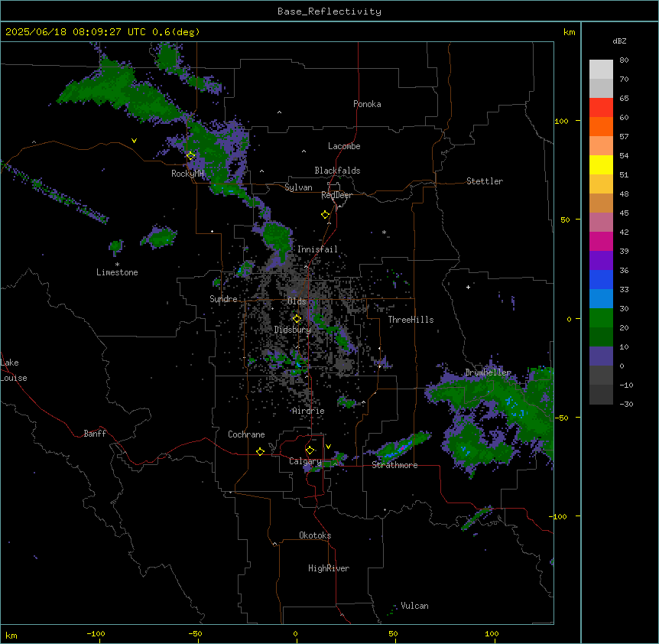Click the Base_Reflectivity title
The height and width of the screenshot is (644, 659).
[329, 11]
